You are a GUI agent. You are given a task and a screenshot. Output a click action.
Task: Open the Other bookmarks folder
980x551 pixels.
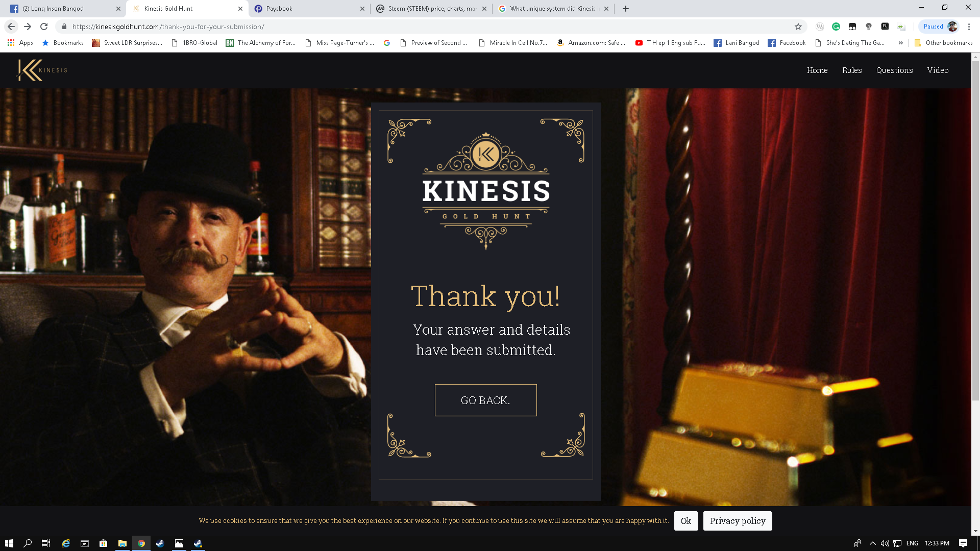(x=944, y=43)
